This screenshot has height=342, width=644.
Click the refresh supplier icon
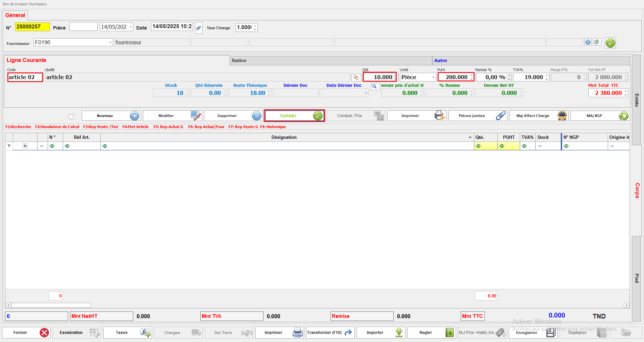click(597, 42)
